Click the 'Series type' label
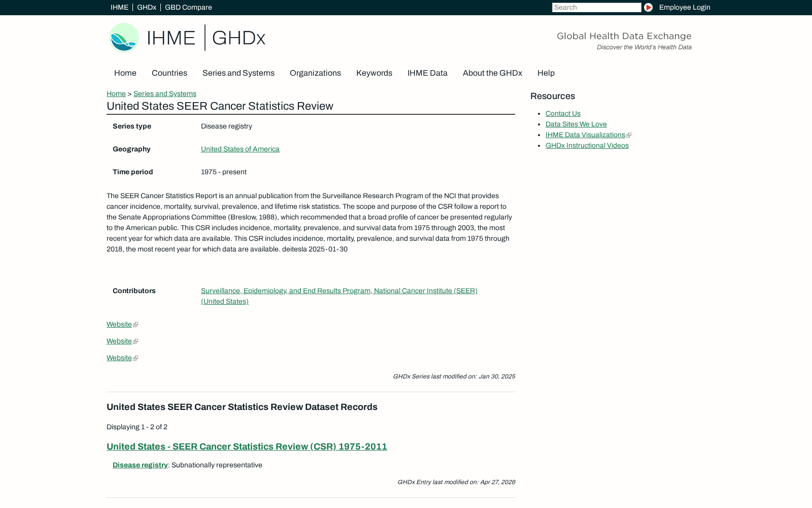This screenshot has width=812, height=508. [132, 126]
